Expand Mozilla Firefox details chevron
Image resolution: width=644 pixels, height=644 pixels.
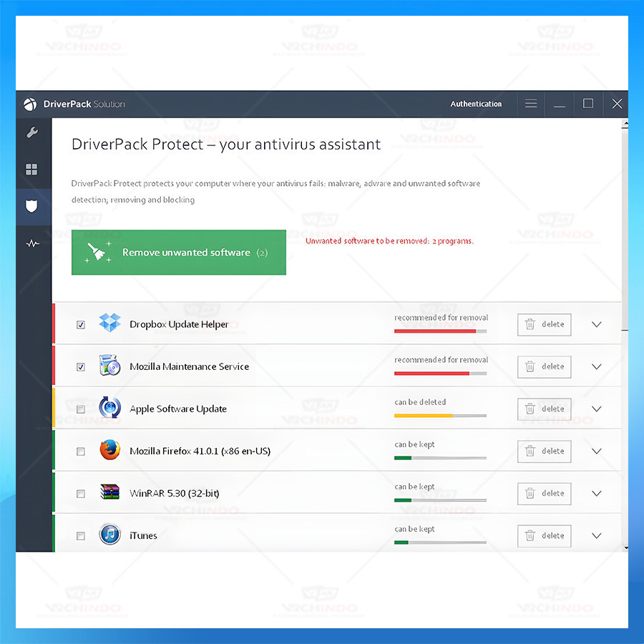(x=596, y=452)
